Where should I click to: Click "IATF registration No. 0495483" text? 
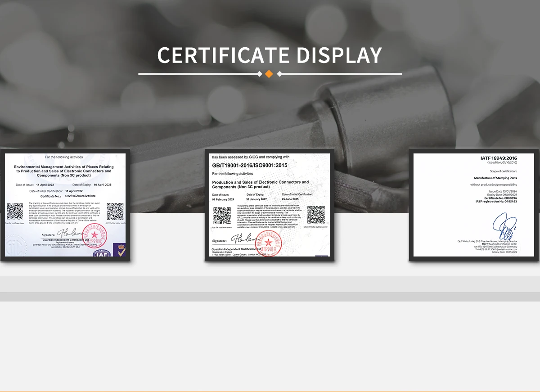496,202
